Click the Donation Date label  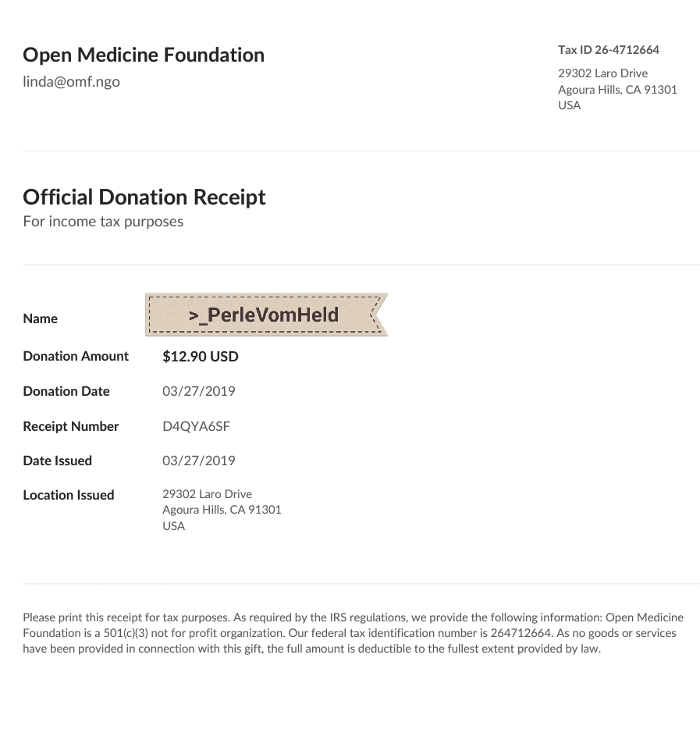(66, 391)
